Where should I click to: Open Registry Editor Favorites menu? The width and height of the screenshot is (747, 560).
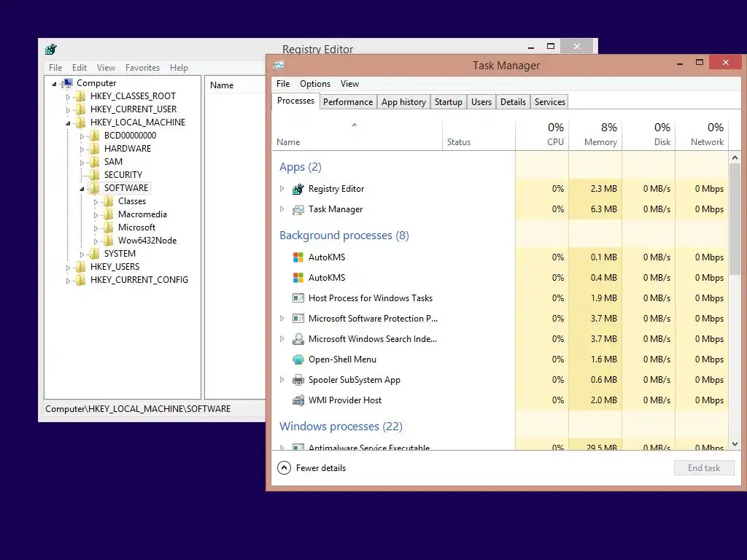(x=142, y=68)
